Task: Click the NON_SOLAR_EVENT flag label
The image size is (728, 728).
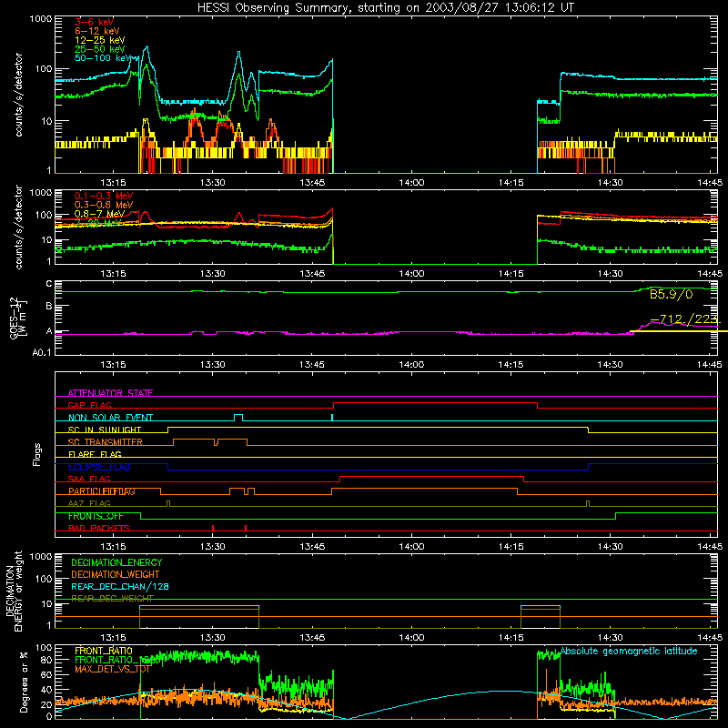Action: 110,418
